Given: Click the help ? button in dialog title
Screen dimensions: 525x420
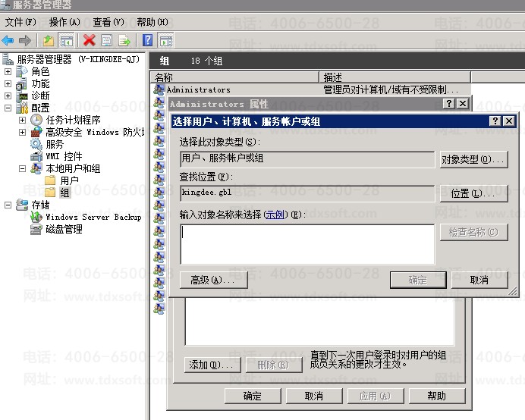Looking at the screenshot, I should [495, 121].
